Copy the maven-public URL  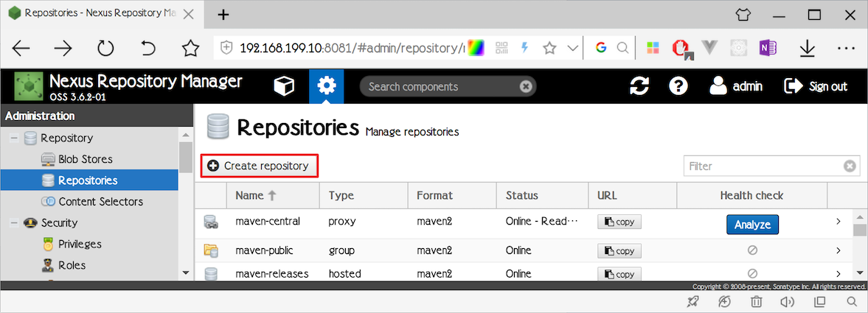(x=619, y=250)
